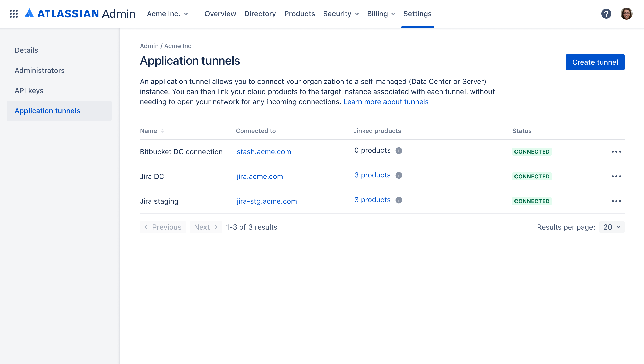Screen dimensions: 644x364
Task: Click the CONNECTED status of Jira staging
Action: (x=532, y=201)
